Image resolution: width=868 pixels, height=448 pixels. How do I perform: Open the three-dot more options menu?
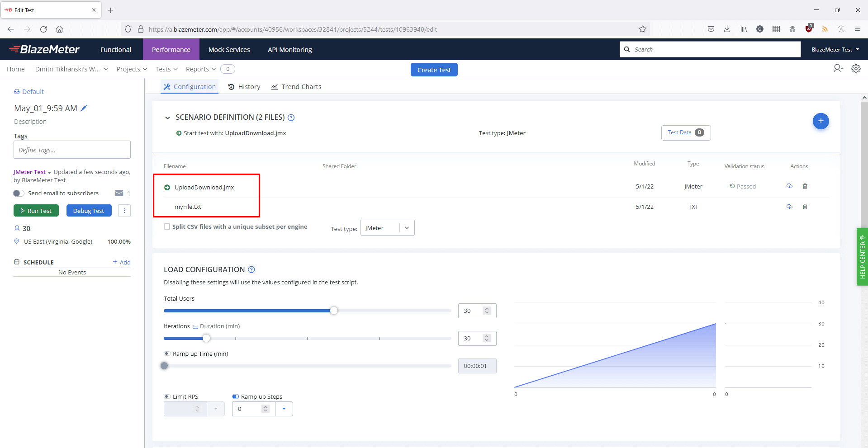[x=124, y=211]
